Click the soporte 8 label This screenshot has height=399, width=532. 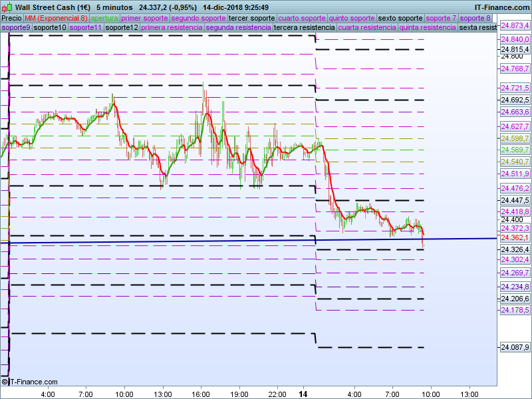[x=475, y=18]
